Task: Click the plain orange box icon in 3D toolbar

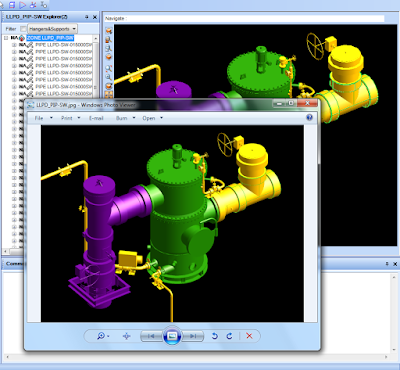Action: pyautogui.click(x=109, y=57)
